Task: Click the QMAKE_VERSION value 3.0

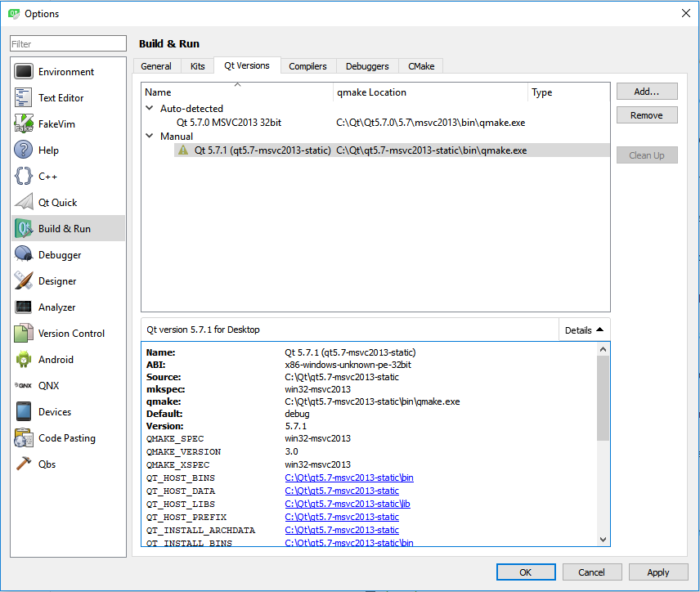Action: [291, 451]
